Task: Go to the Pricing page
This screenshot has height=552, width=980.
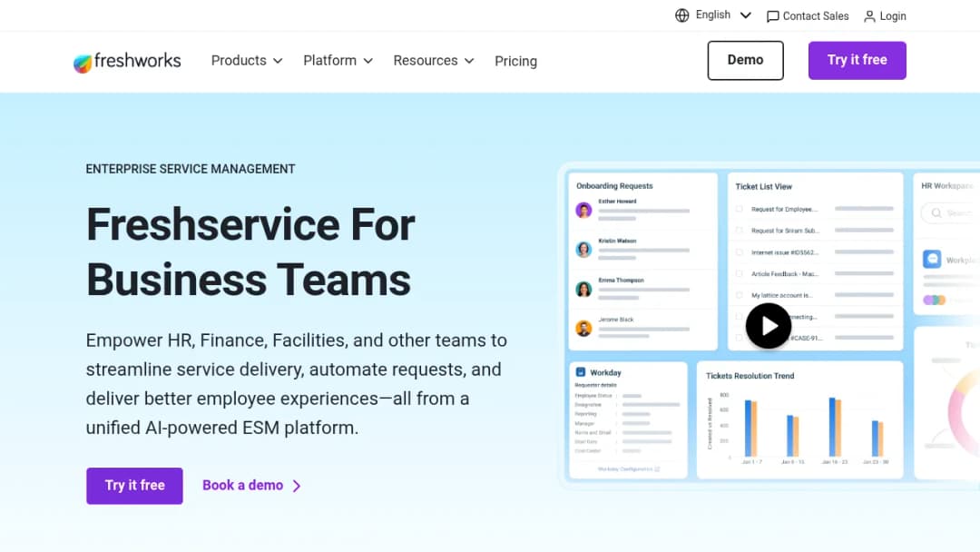Action: tap(515, 61)
